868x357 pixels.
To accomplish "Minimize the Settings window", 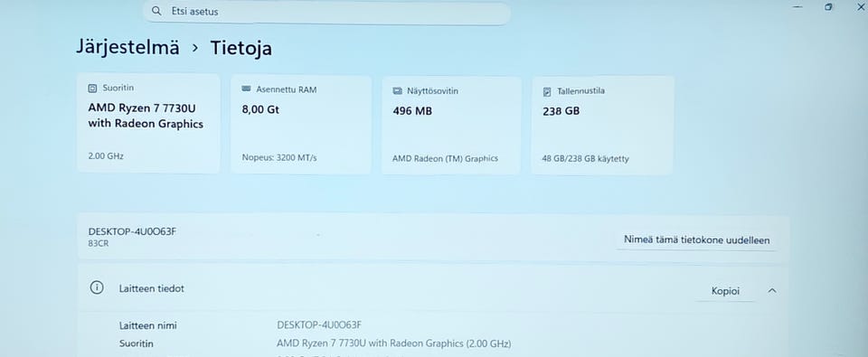I will [x=797, y=6].
